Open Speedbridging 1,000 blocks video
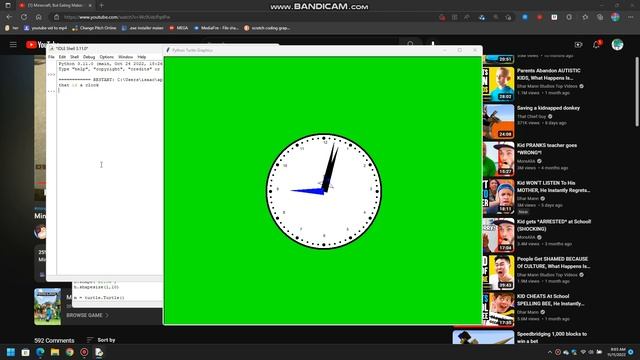The image size is (640, 360). 552,338
